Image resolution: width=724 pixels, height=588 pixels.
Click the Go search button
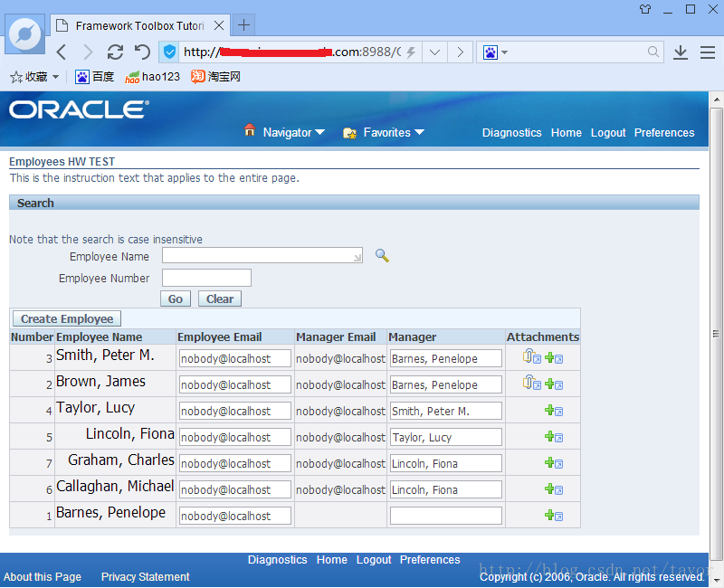click(x=176, y=299)
